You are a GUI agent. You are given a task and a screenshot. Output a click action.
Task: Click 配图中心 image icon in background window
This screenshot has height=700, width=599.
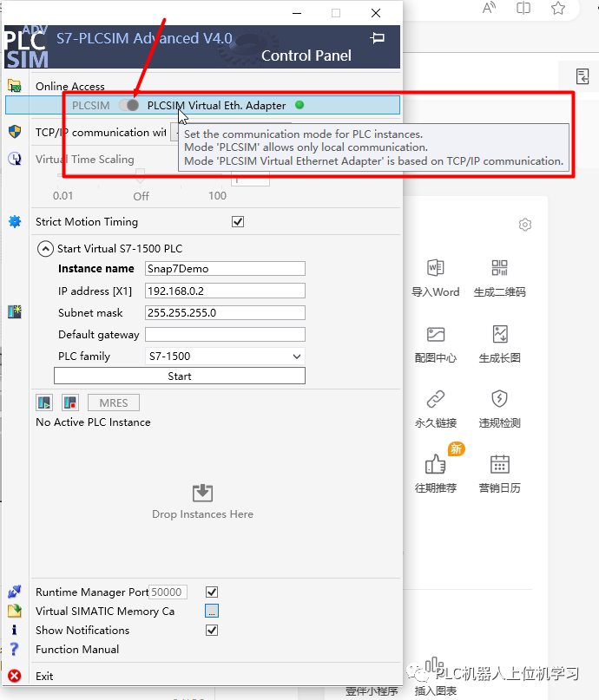[436, 334]
